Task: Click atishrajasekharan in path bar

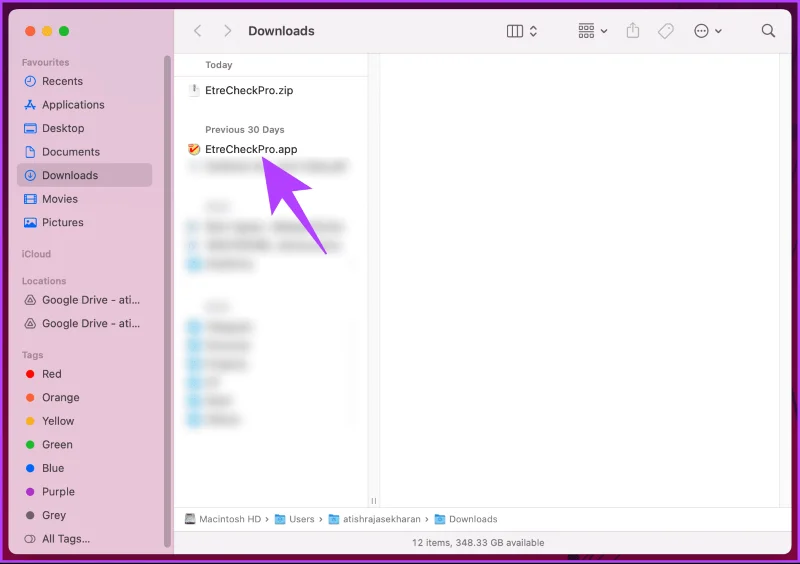Action: tap(374, 519)
